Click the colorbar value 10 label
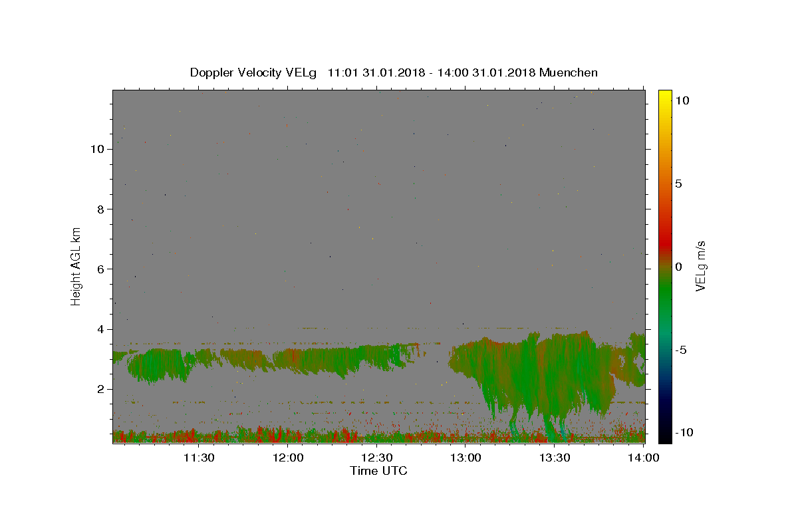 click(x=682, y=100)
